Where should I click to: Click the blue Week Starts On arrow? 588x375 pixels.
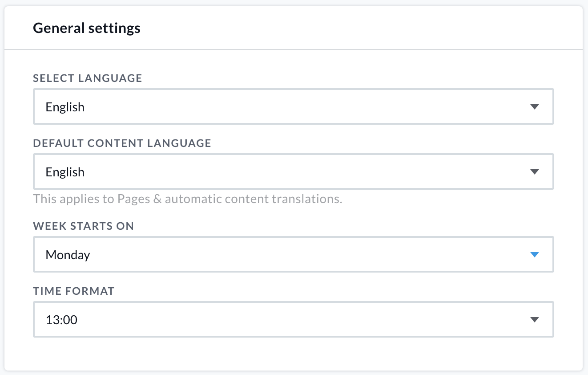pyautogui.click(x=535, y=255)
